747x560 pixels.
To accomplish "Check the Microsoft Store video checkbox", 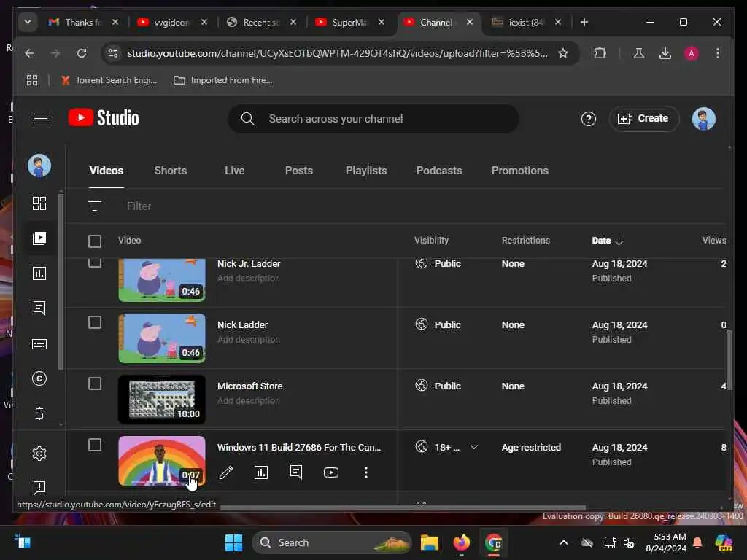I will 95,384.
